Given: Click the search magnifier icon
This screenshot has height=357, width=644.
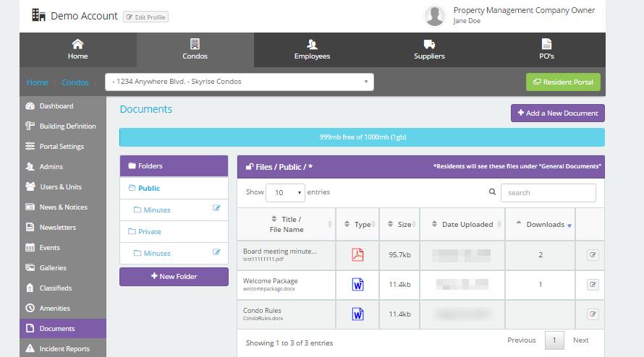Looking at the screenshot, I should 493,192.
